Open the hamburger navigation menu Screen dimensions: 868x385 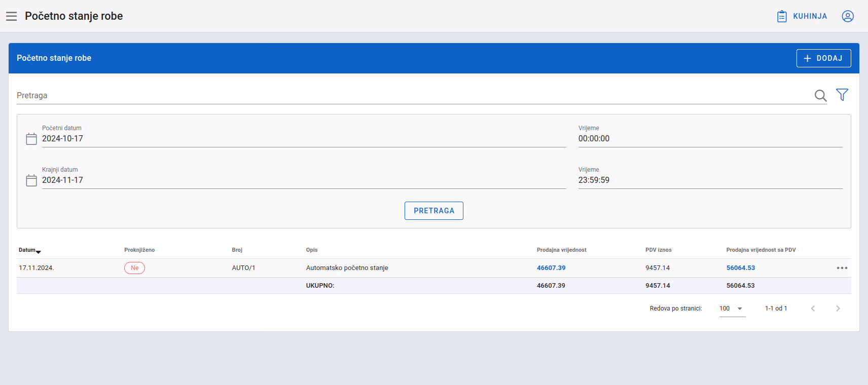coord(11,16)
